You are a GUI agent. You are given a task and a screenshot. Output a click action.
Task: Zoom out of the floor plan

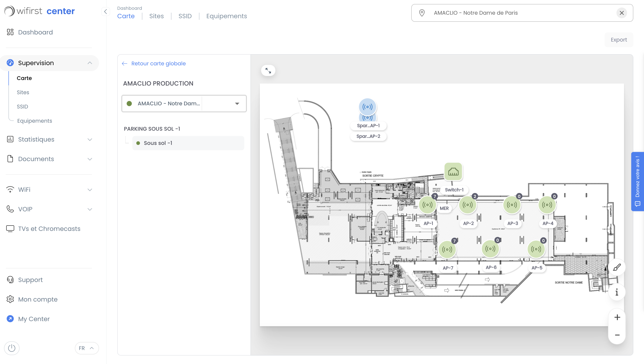tap(617, 335)
